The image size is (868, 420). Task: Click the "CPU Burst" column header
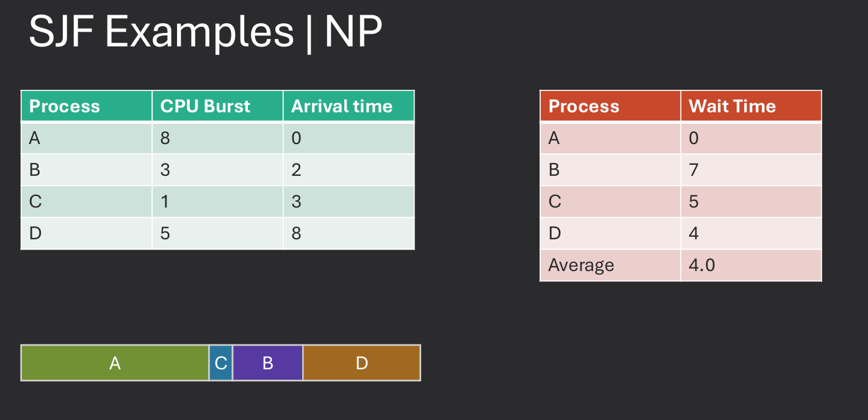click(x=217, y=106)
